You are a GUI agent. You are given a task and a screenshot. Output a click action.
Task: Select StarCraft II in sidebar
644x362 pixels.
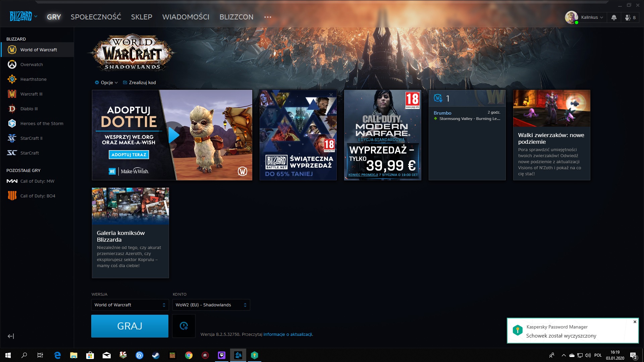pos(31,138)
